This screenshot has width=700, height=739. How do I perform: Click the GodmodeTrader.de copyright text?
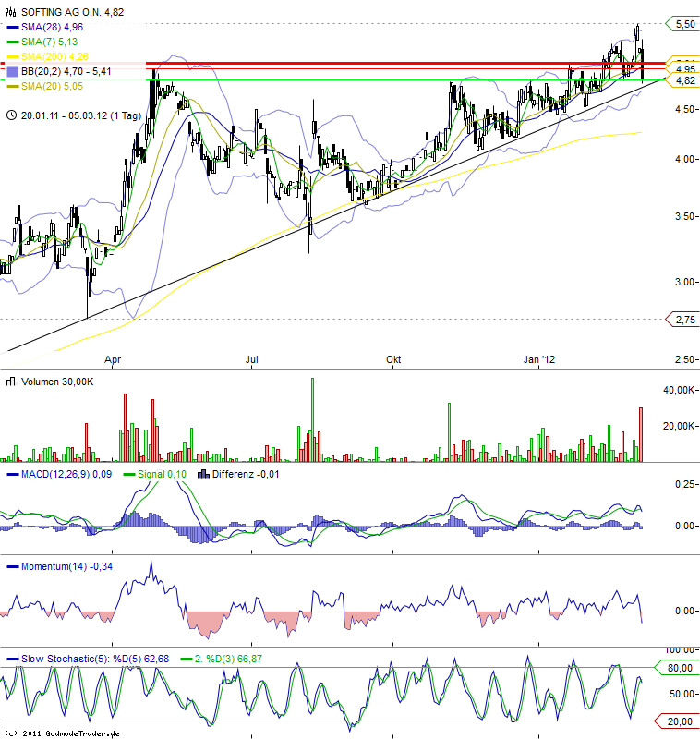pyautogui.click(x=62, y=733)
